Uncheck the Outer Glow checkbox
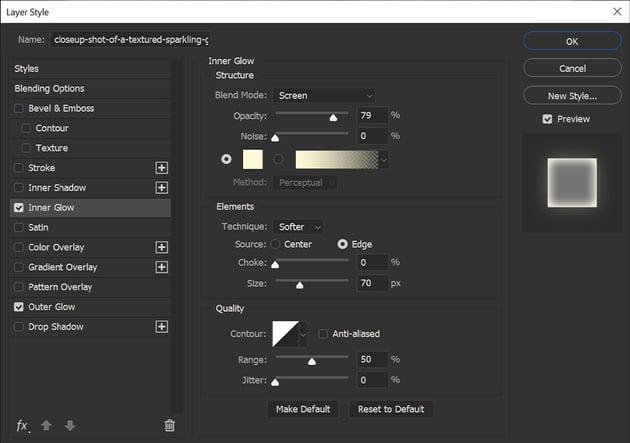Screen dimensions: 630x443 pyautogui.click(x=18, y=307)
